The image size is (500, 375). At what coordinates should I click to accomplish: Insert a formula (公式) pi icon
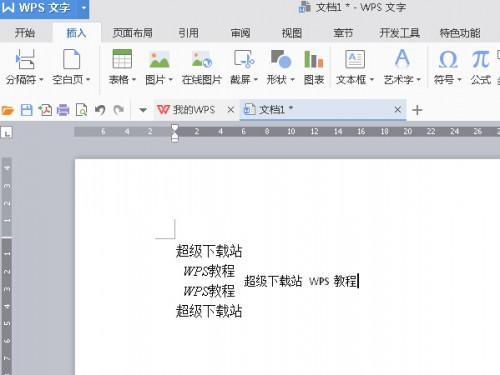click(x=480, y=59)
